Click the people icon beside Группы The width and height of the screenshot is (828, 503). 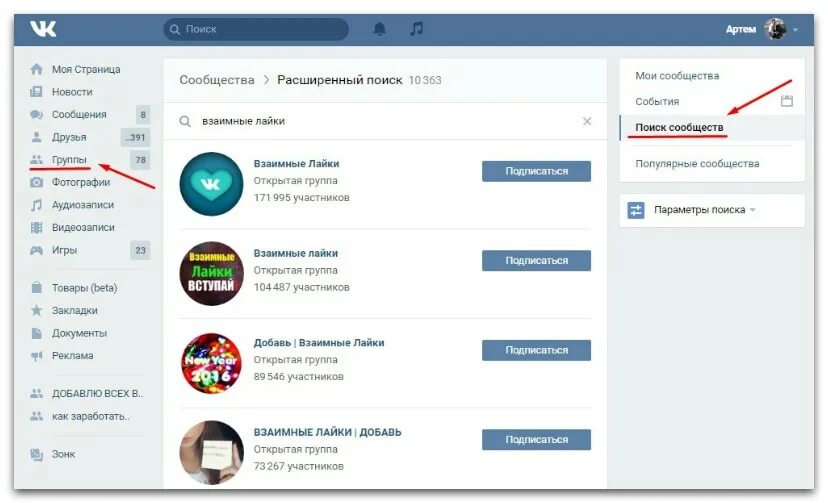pyautogui.click(x=36, y=159)
